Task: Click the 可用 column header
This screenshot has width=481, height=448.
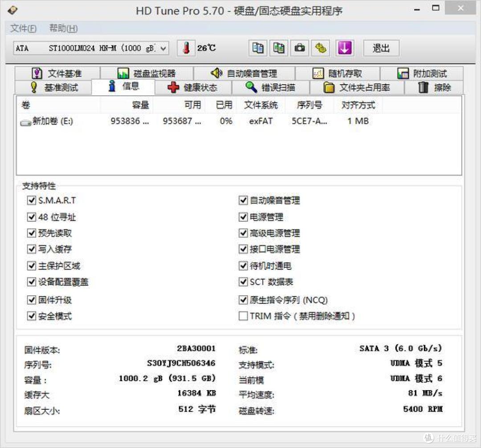Action: tap(179, 105)
